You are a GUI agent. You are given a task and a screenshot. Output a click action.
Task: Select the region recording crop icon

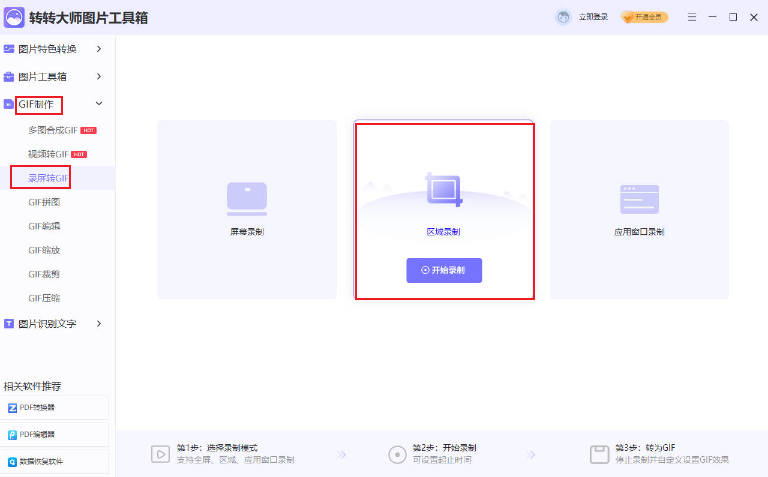pyautogui.click(x=443, y=190)
